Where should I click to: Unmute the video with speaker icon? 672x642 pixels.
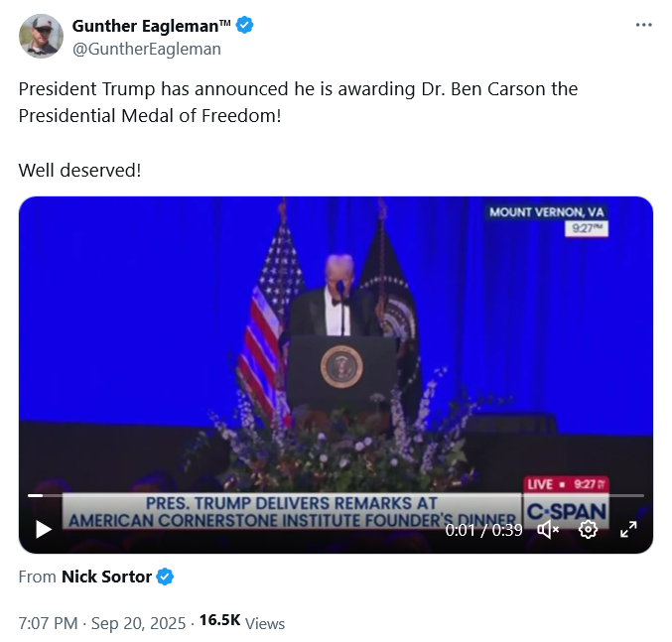click(x=548, y=530)
